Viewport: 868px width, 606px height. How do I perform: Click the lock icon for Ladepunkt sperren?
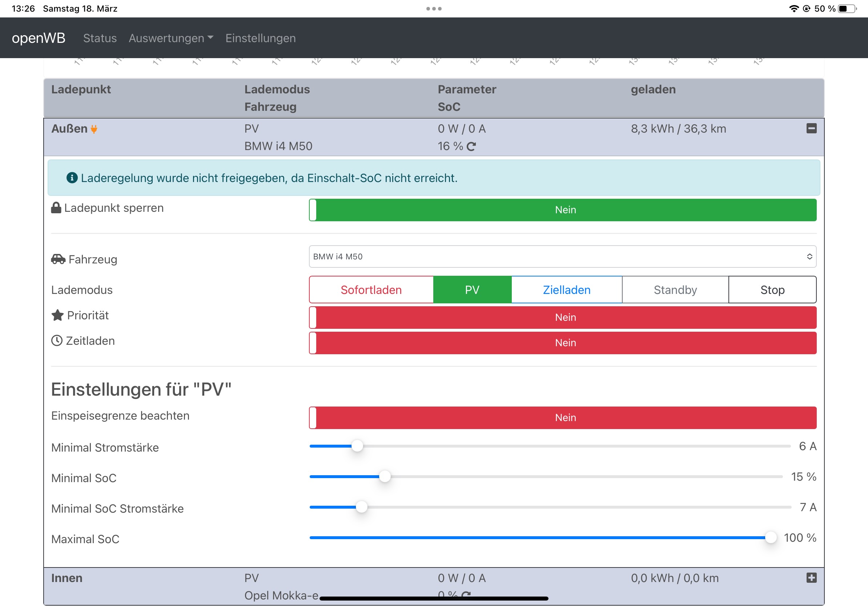pyautogui.click(x=56, y=208)
